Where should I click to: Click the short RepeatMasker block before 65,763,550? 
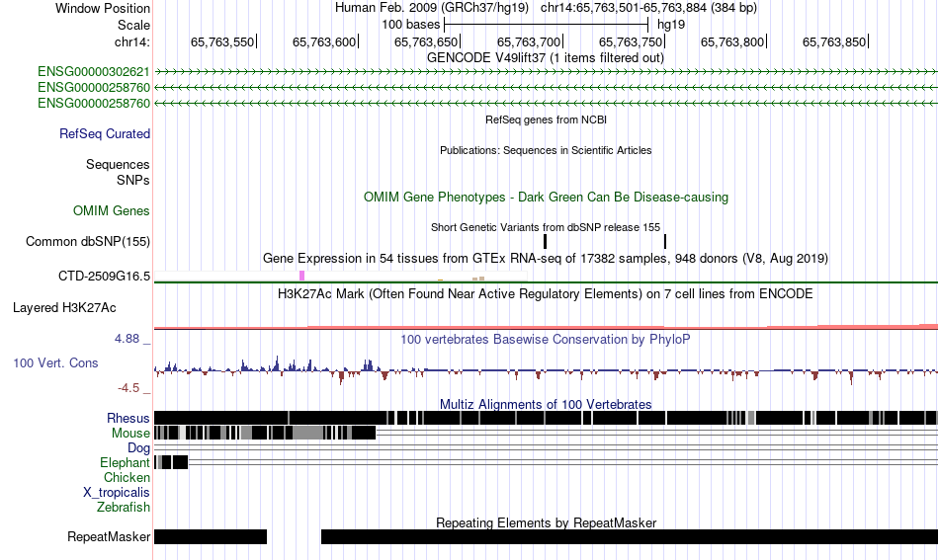pyautogui.click(x=211, y=536)
